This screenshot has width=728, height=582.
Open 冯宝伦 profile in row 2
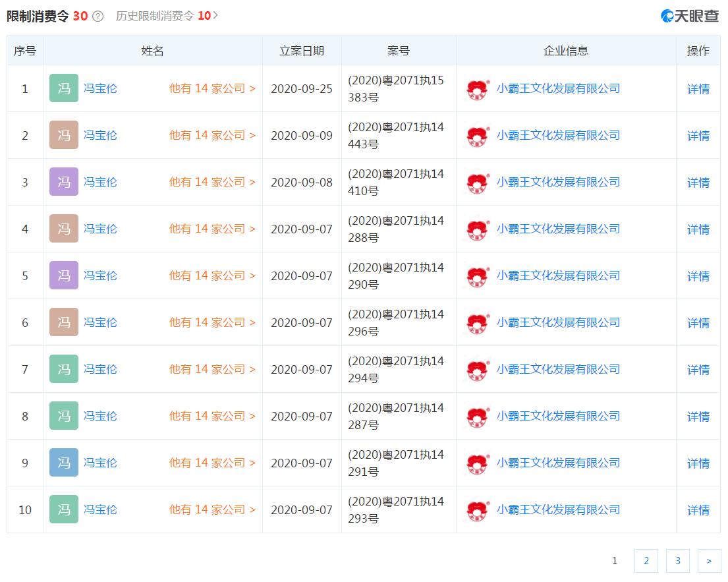[x=100, y=135]
